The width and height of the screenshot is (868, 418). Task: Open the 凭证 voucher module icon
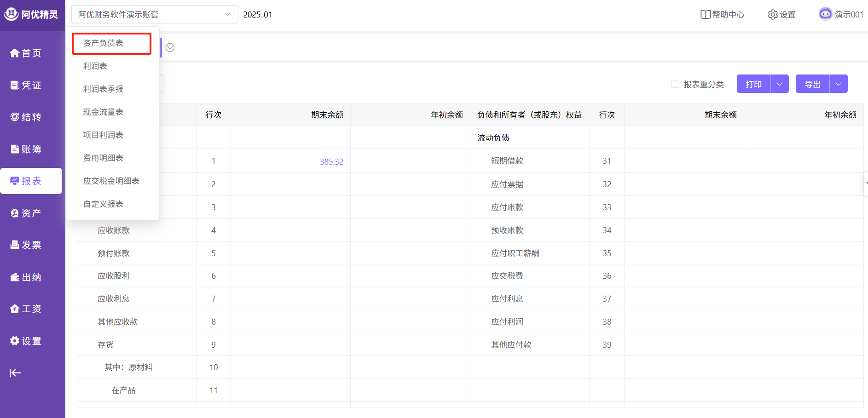point(15,85)
